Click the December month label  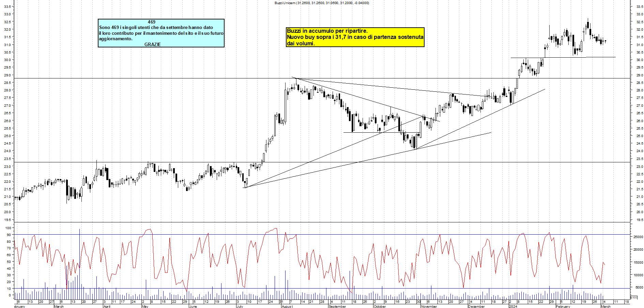(476, 306)
